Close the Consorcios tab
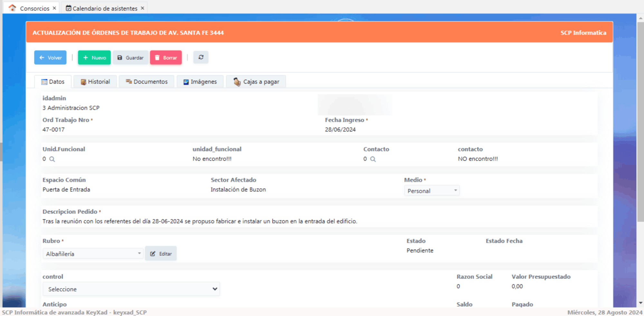 [54, 8]
